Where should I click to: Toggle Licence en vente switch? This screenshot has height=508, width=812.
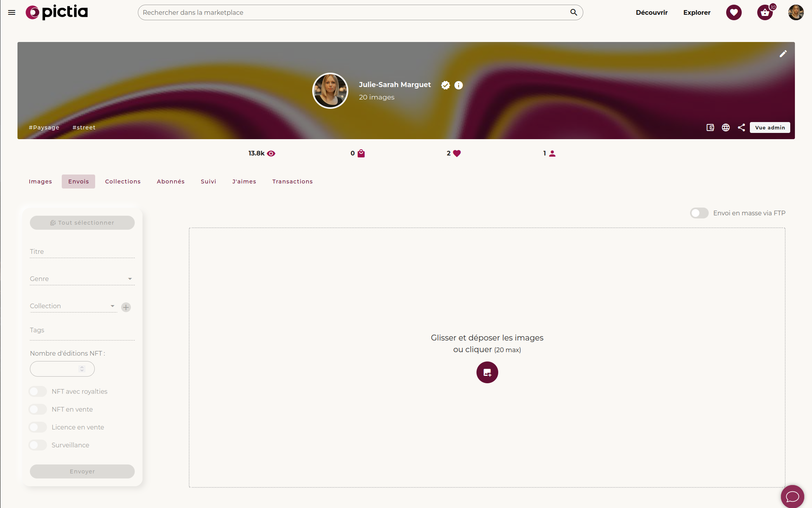(x=38, y=427)
